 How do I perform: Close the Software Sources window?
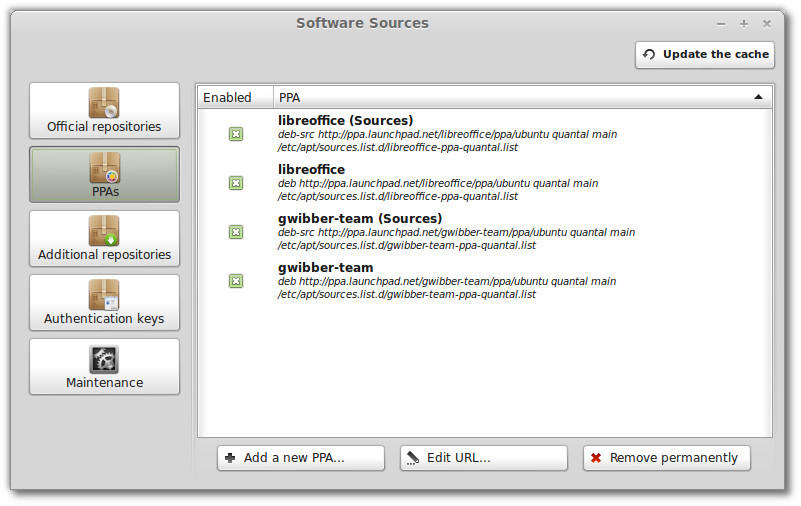[767, 24]
